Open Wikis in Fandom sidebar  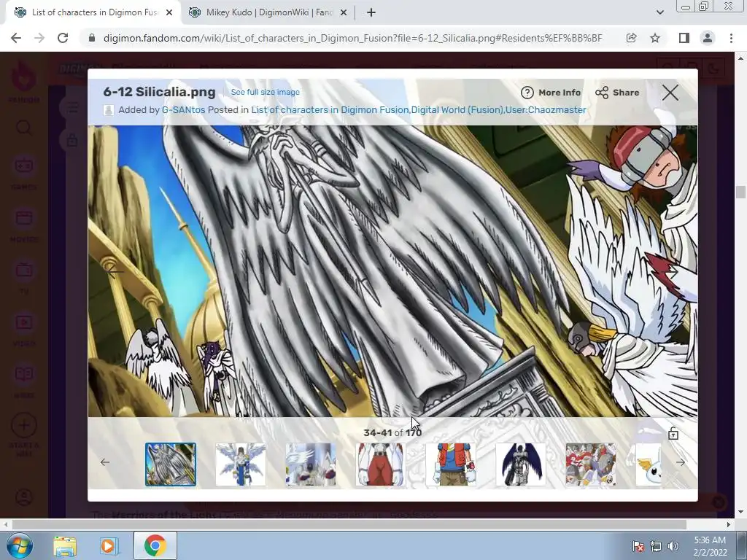(x=24, y=382)
